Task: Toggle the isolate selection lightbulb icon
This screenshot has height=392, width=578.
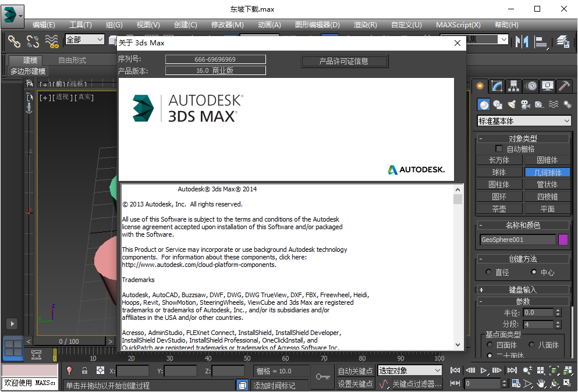Action: coord(69,370)
